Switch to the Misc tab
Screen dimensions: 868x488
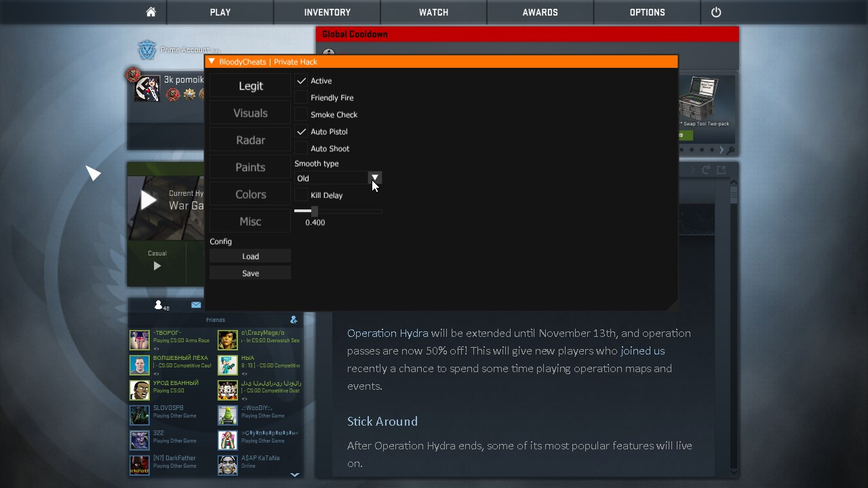pos(250,222)
